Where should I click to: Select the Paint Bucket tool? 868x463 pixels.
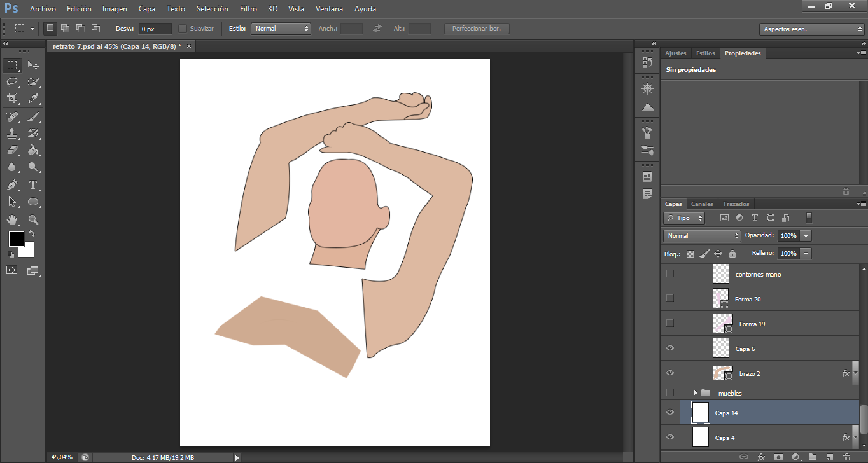(x=34, y=150)
